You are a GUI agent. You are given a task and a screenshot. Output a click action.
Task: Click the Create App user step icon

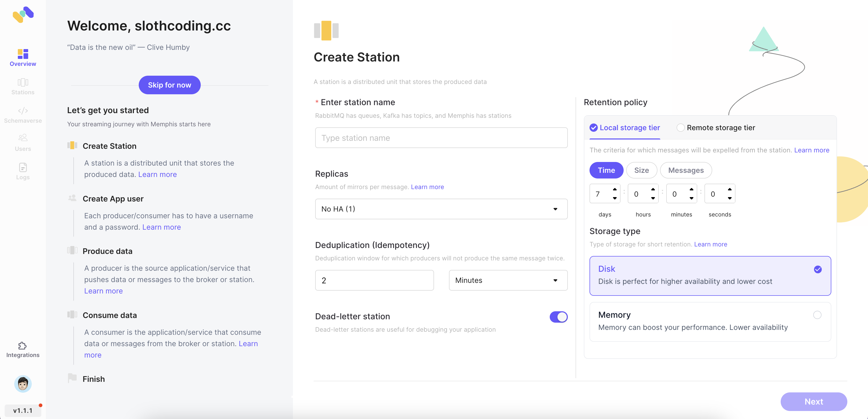point(72,198)
